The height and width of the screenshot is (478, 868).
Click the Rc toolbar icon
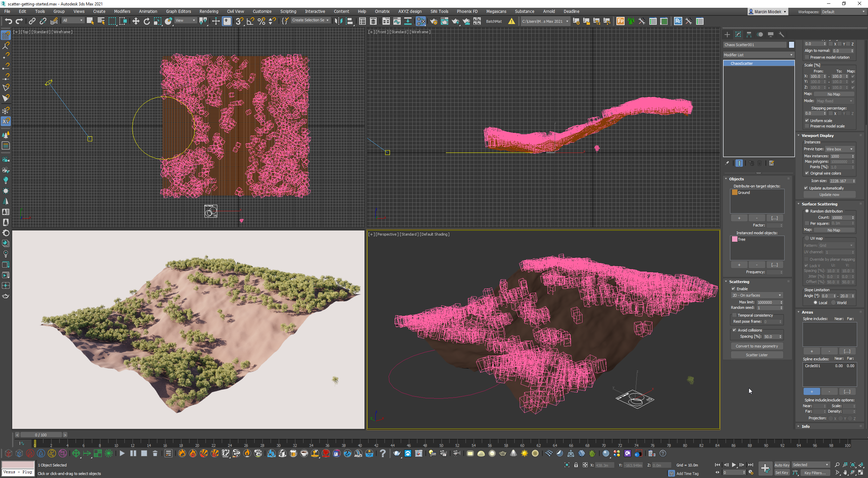coord(678,21)
